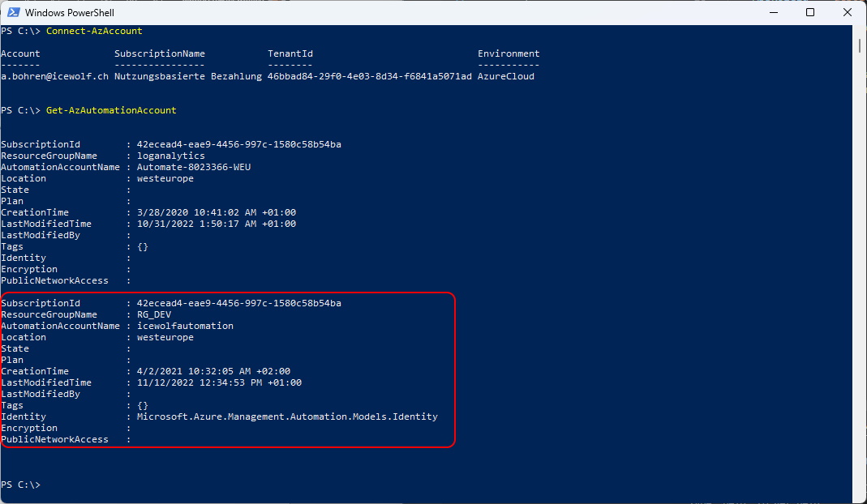Click the Get-AzAutomationAccount command text

point(111,110)
